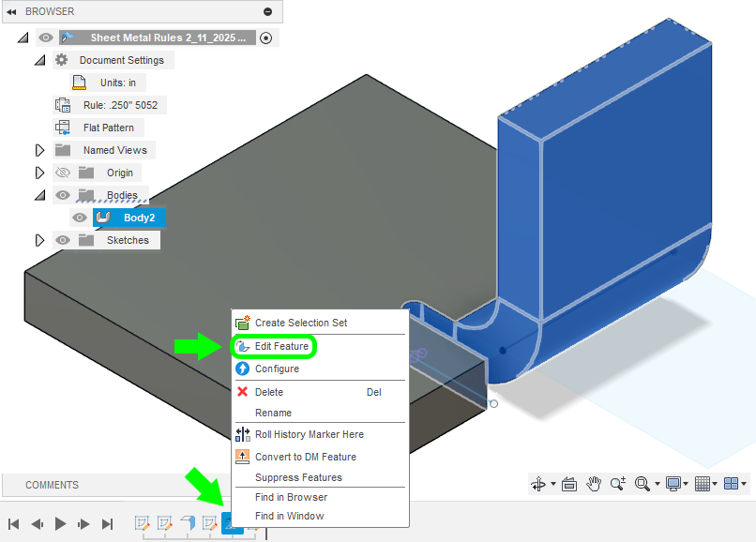Click the sheet metal Rule icon
756x542 pixels.
coord(64,105)
